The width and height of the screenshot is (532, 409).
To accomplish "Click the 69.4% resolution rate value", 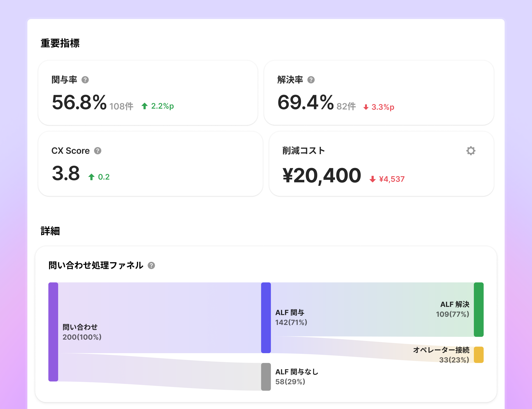I will pyautogui.click(x=306, y=102).
